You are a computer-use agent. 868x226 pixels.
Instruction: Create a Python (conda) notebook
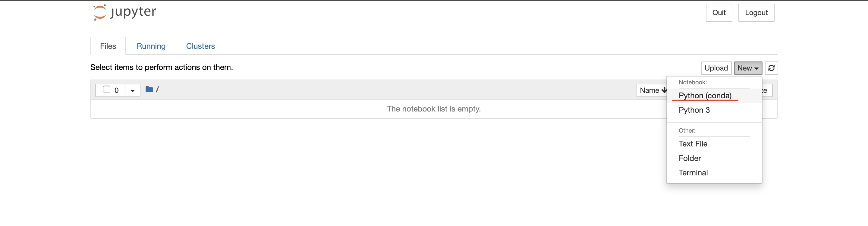tap(705, 95)
